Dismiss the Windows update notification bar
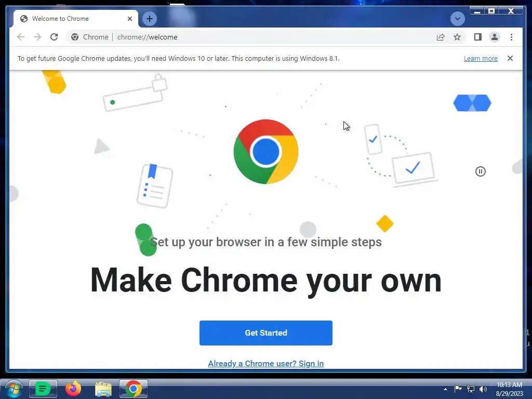Screen dimensions: 532x399 tap(510, 58)
